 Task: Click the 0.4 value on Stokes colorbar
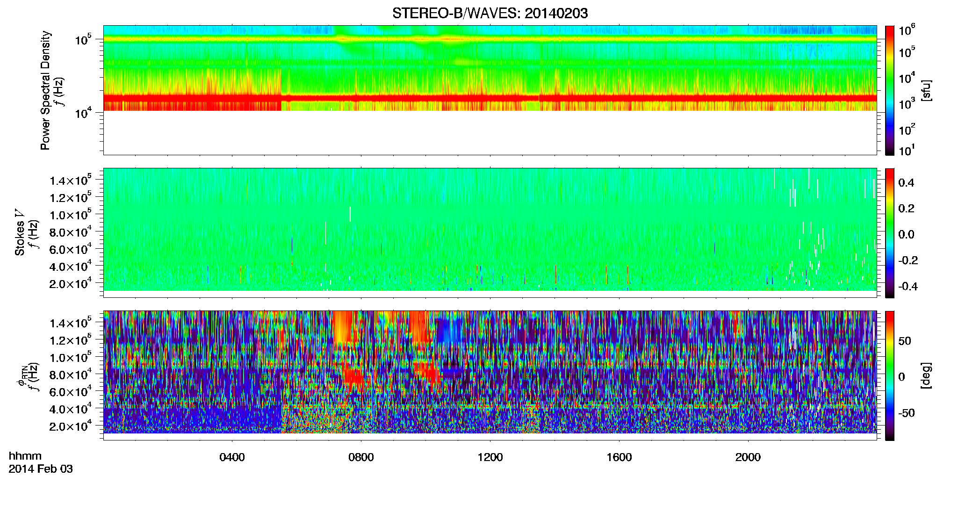point(906,183)
